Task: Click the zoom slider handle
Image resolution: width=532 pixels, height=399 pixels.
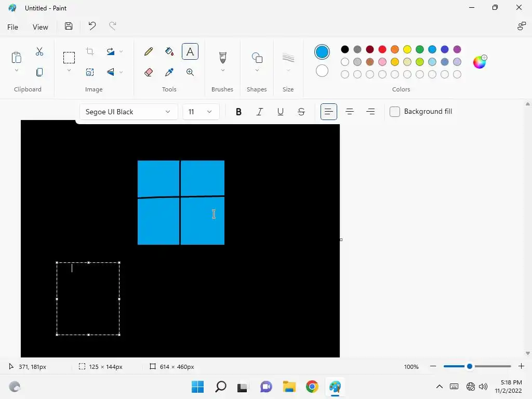Action: [470, 366]
